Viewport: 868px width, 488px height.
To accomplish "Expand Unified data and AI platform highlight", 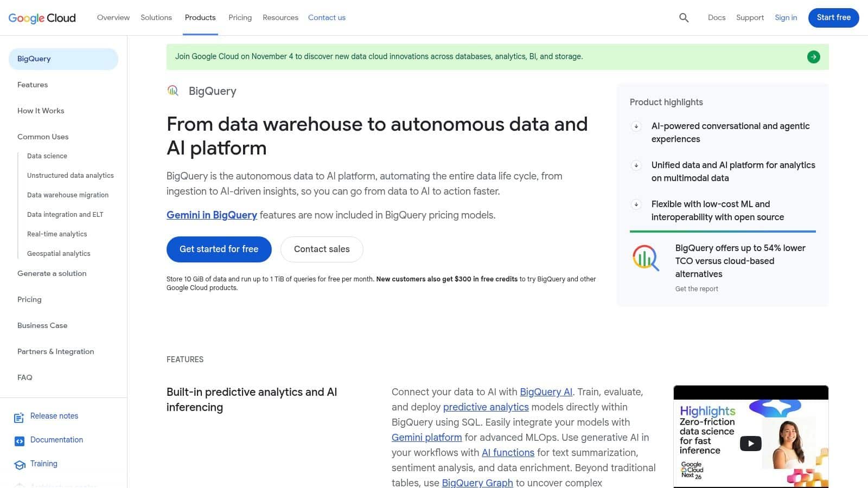I will [x=636, y=165].
